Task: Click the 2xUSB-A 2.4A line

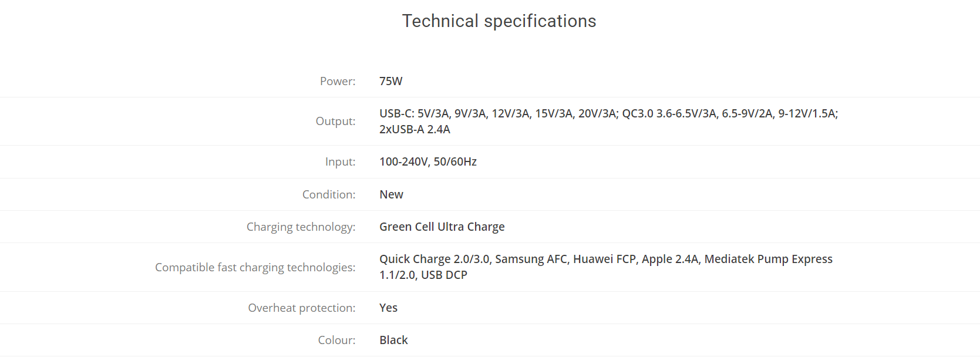Action: [x=415, y=129]
